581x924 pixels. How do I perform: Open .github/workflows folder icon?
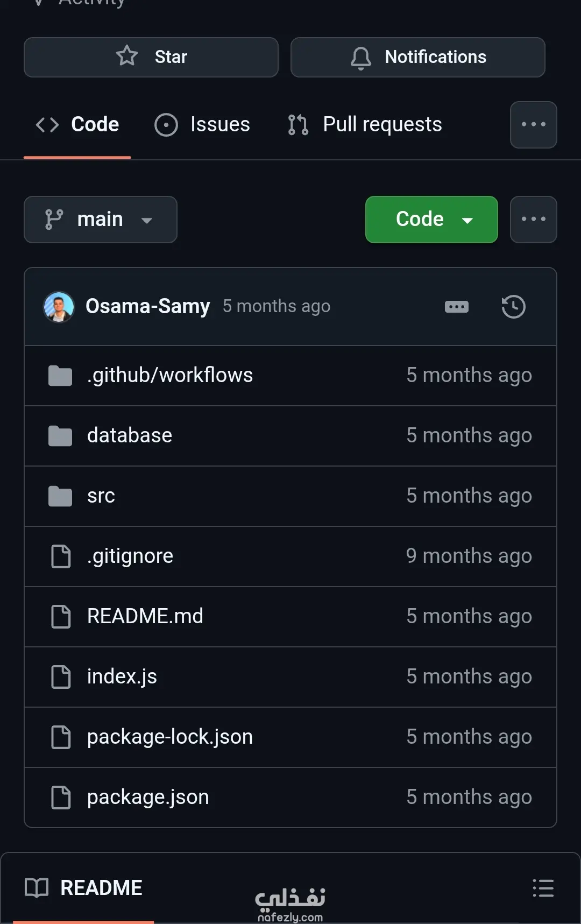(60, 376)
